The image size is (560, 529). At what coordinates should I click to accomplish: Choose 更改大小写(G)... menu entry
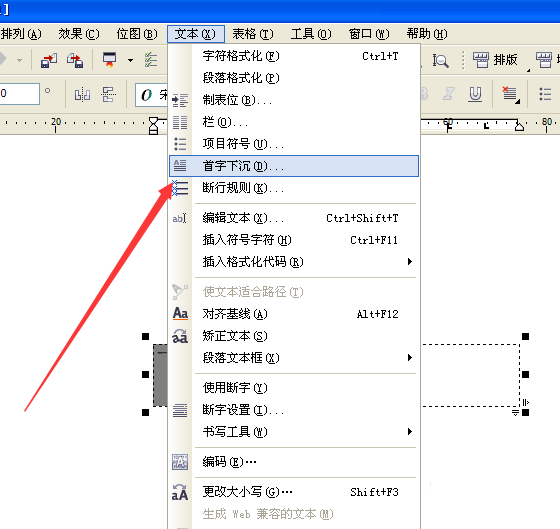[x=294, y=492]
